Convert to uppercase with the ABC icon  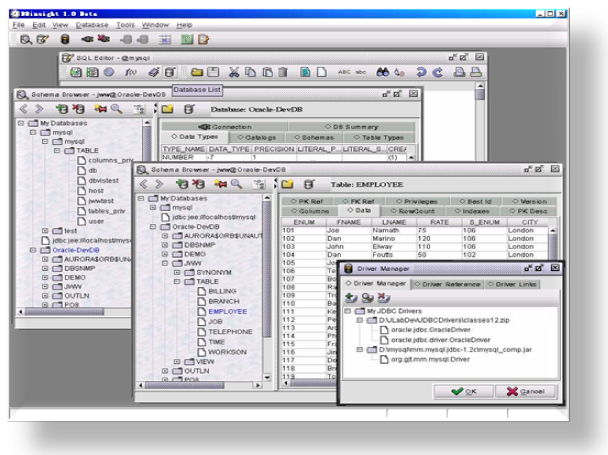click(344, 72)
